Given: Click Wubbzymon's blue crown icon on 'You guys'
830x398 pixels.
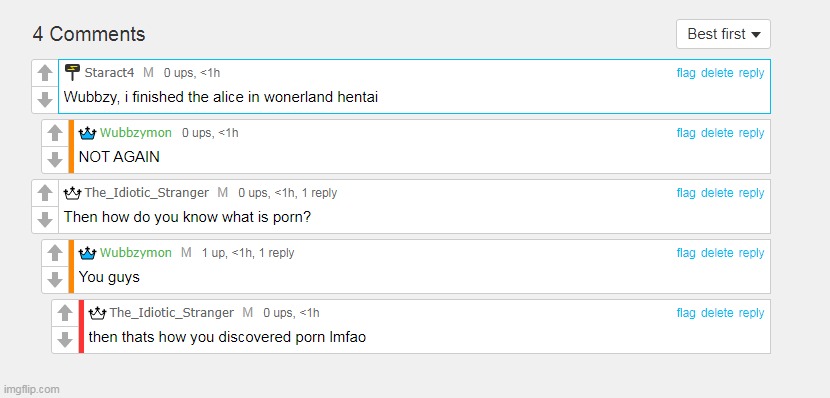Looking at the screenshot, I should 87,253.
